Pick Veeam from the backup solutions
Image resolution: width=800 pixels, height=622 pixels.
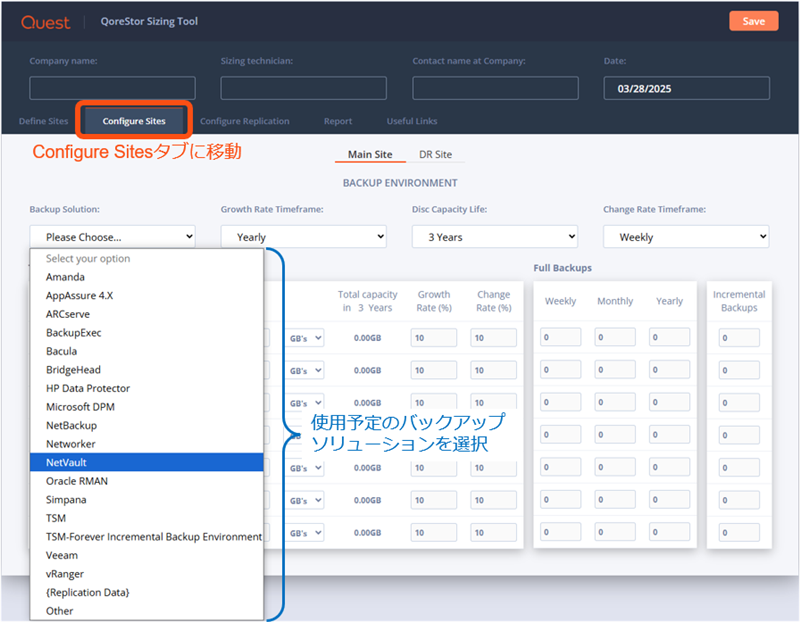(147, 555)
